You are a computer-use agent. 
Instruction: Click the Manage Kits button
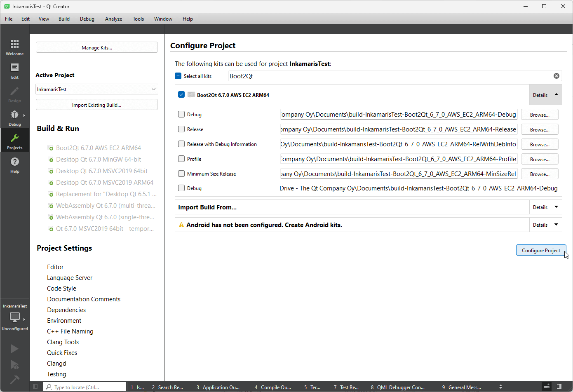click(x=96, y=47)
